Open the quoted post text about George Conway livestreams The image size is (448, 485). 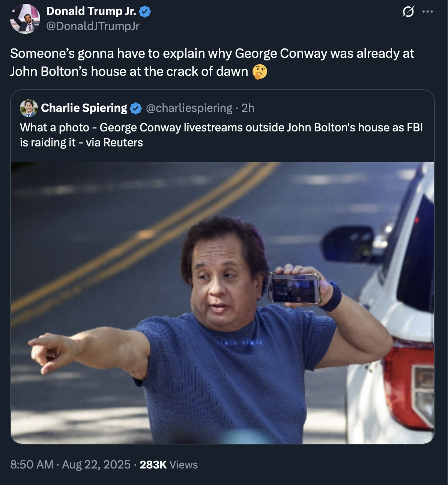(x=221, y=135)
